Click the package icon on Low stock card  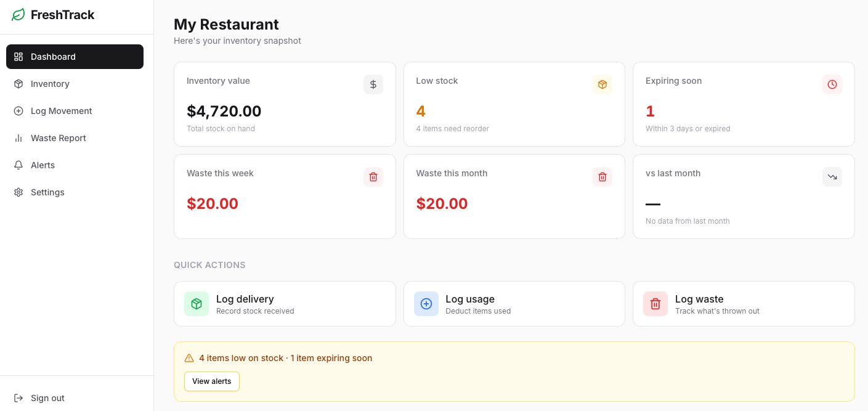point(602,84)
